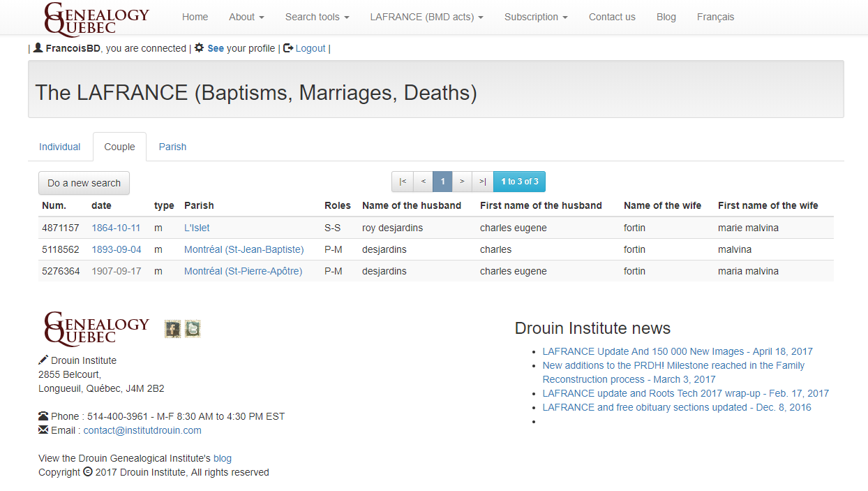868x491 pixels.
Task: Select the Couple tab
Action: (x=119, y=147)
